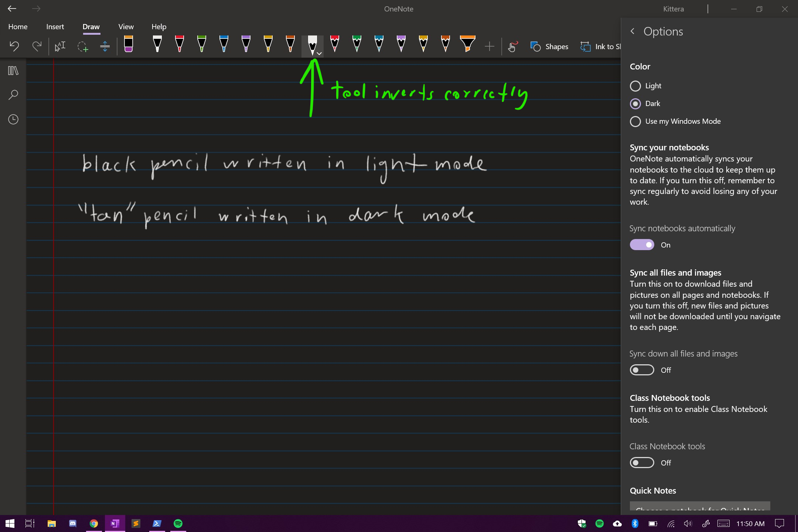Enable draw with touch icon
Image resolution: width=798 pixels, height=532 pixels.
(512, 47)
